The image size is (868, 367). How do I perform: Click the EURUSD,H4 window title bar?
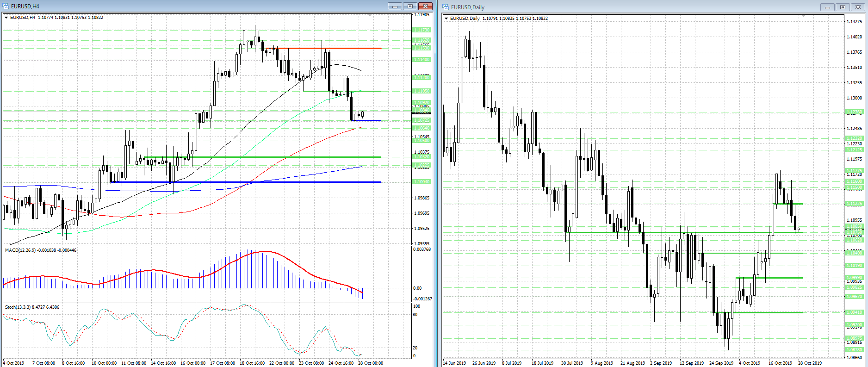185,6
